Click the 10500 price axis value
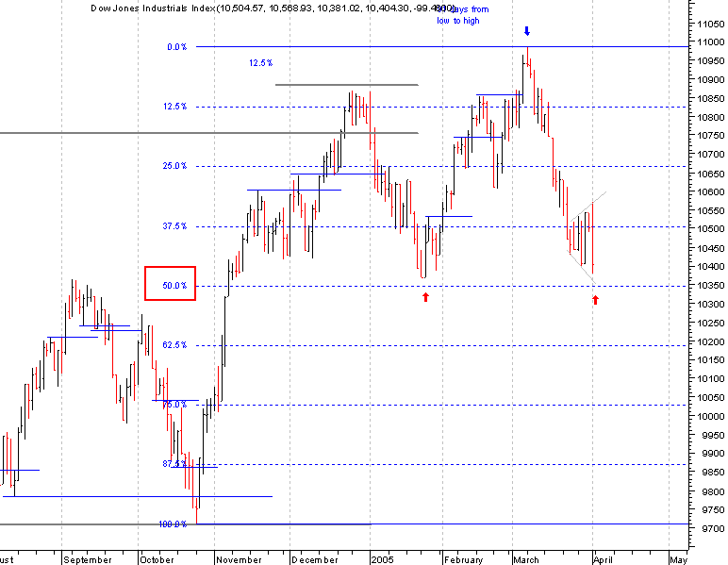This screenshot has height=565, width=728. click(710, 229)
